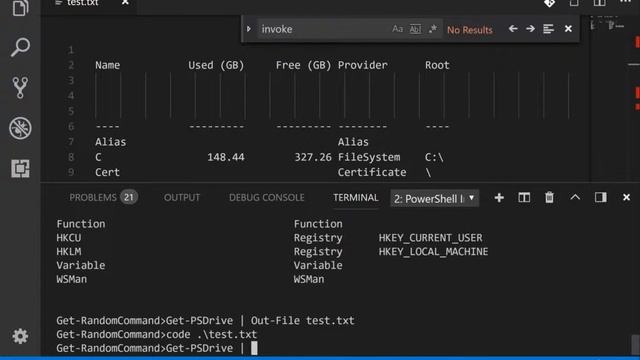
Task: Go to next match arrow
Action: pyautogui.click(x=530, y=29)
